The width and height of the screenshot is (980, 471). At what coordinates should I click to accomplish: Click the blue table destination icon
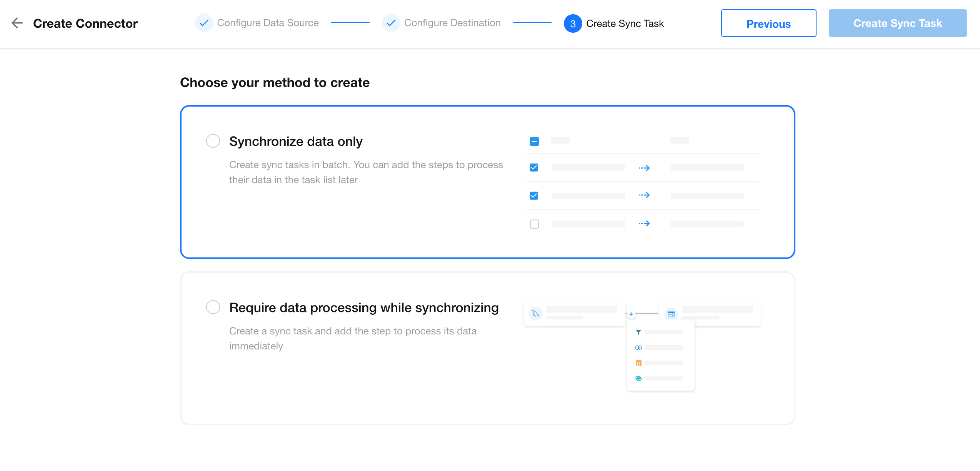click(x=671, y=314)
